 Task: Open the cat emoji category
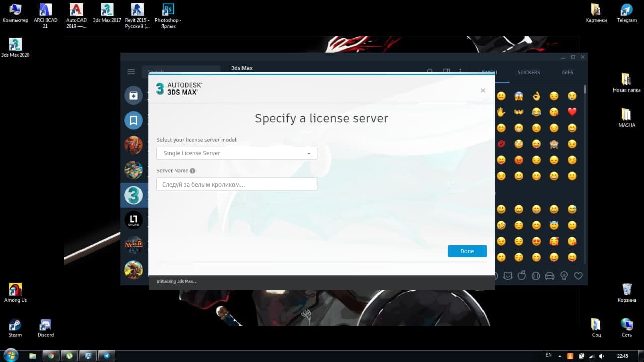pyautogui.click(x=508, y=276)
